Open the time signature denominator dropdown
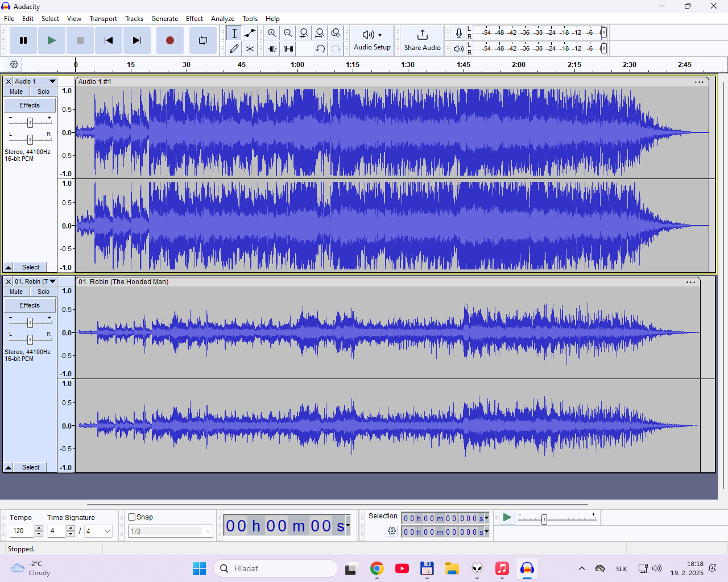This screenshot has width=728, height=582. (98, 531)
